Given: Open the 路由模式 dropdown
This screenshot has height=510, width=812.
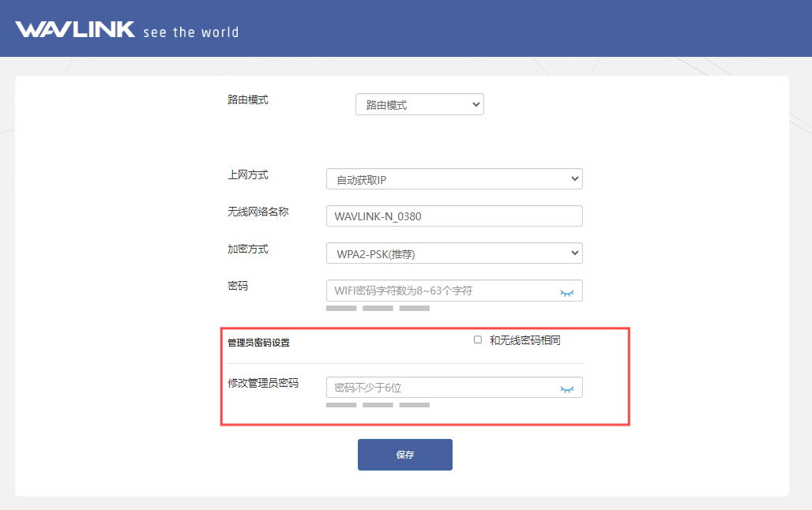Looking at the screenshot, I should 419,104.
